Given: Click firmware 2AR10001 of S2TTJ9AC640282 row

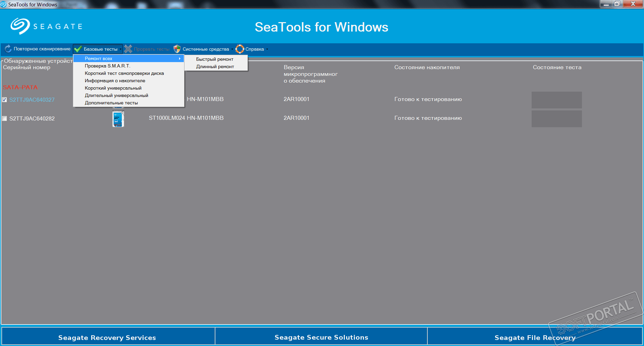Looking at the screenshot, I should point(297,118).
